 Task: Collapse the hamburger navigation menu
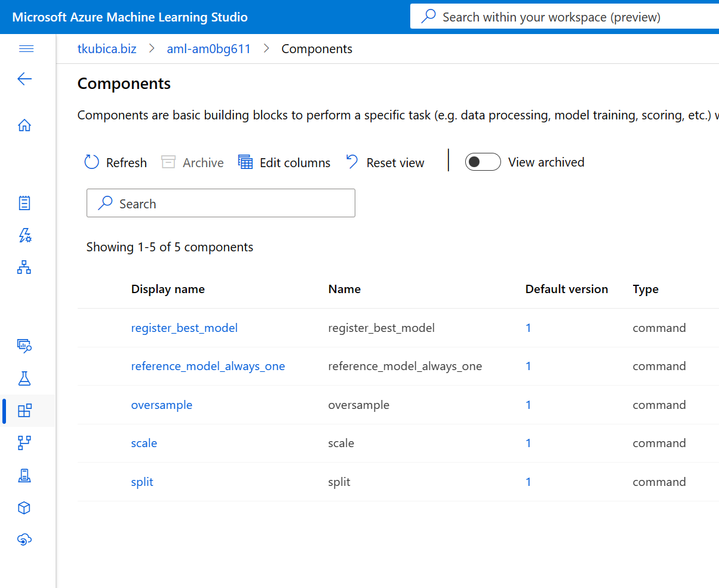(x=26, y=49)
